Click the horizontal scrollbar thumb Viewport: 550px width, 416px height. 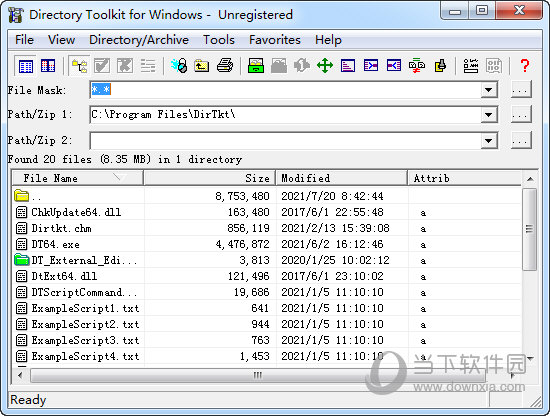(x=258, y=375)
